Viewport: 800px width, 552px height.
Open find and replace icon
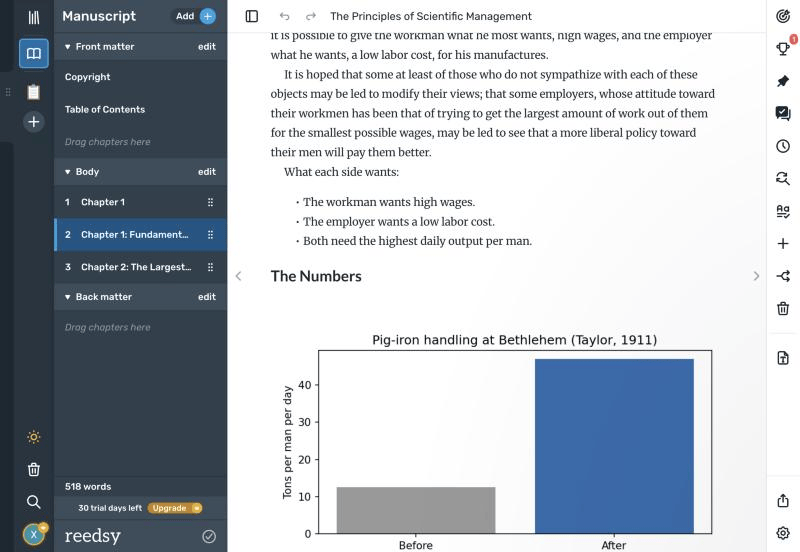783,179
